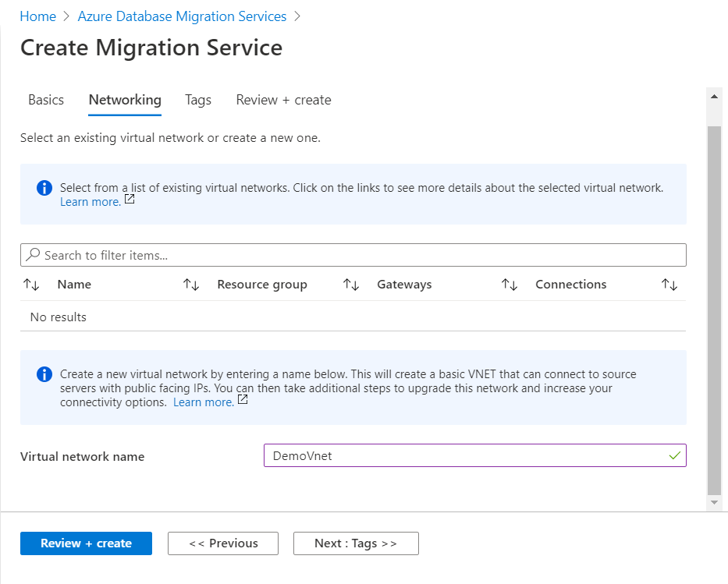Open Learn more link about existing virtual networks
This screenshot has height=584, width=728.
coord(91,202)
